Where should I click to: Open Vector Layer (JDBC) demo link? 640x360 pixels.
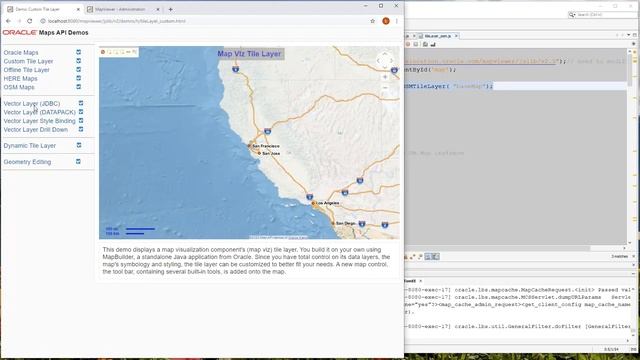pos(32,104)
